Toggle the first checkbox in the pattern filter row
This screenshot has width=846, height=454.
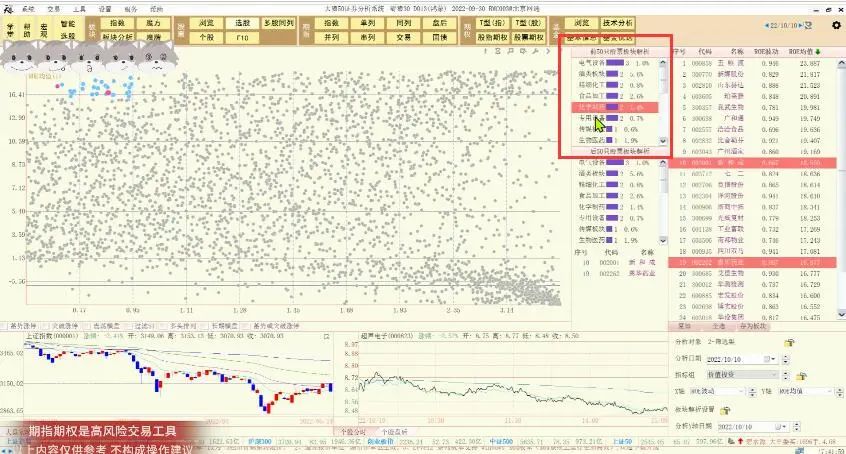[x=4, y=326]
